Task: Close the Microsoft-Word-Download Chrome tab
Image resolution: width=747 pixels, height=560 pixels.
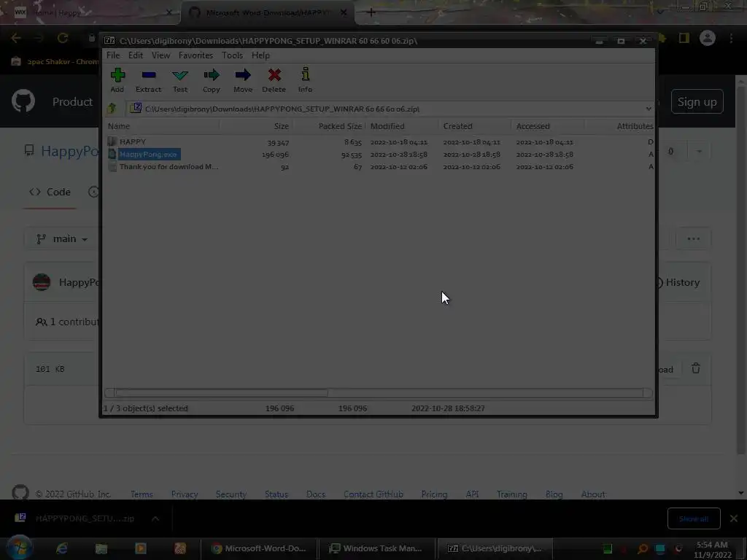Action: click(x=344, y=12)
